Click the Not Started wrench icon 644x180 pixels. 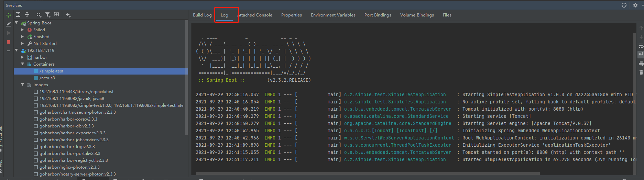coord(30,44)
